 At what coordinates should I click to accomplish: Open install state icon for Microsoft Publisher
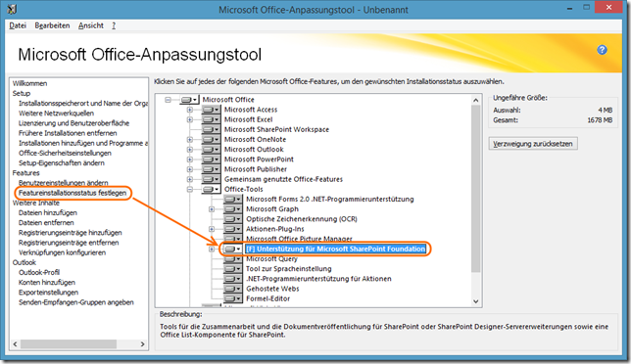(x=211, y=169)
